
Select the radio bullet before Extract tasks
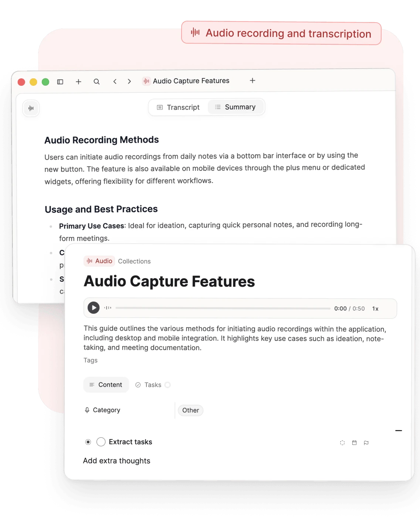(x=88, y=442)
